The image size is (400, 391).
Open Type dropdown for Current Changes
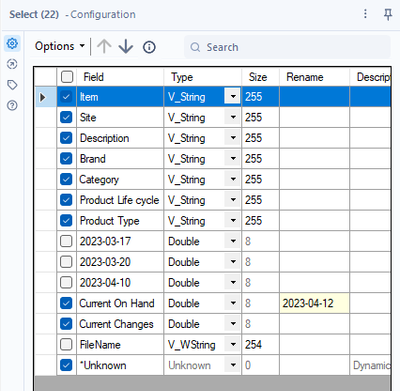[x=233, y=324]
